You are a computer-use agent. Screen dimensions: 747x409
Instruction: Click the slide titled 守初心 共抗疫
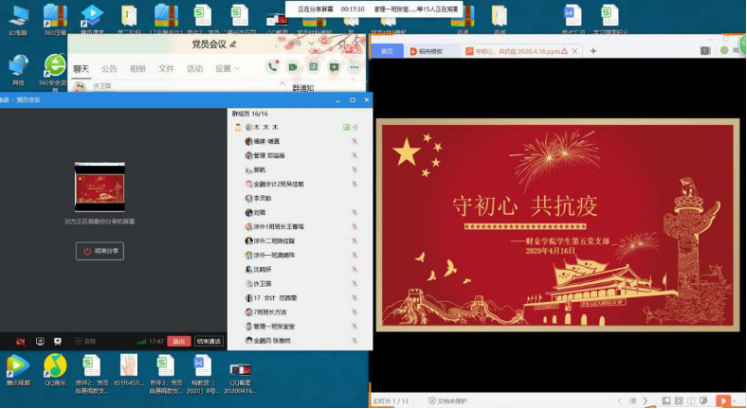click(x=558, y=225)
